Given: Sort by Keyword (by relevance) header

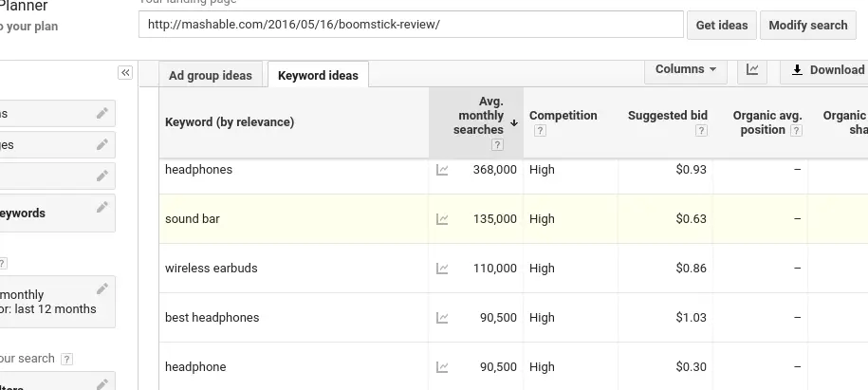Looking at the screenshot, I should 230,122.
